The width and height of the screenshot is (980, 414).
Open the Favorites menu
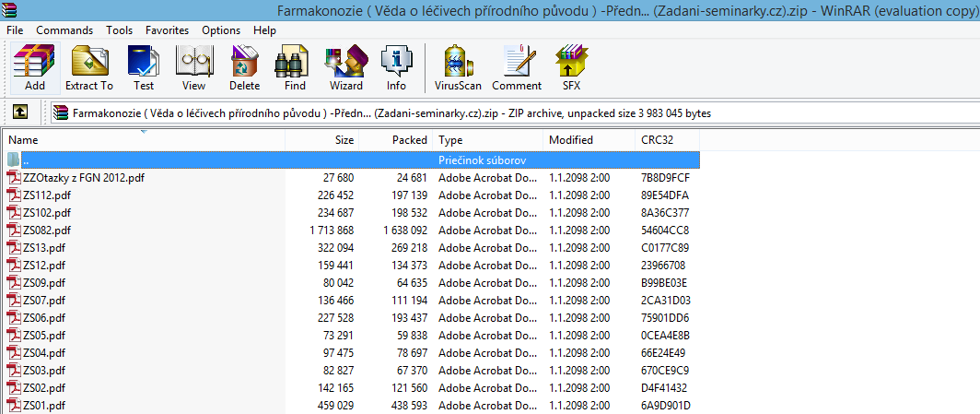coord(167,30)
